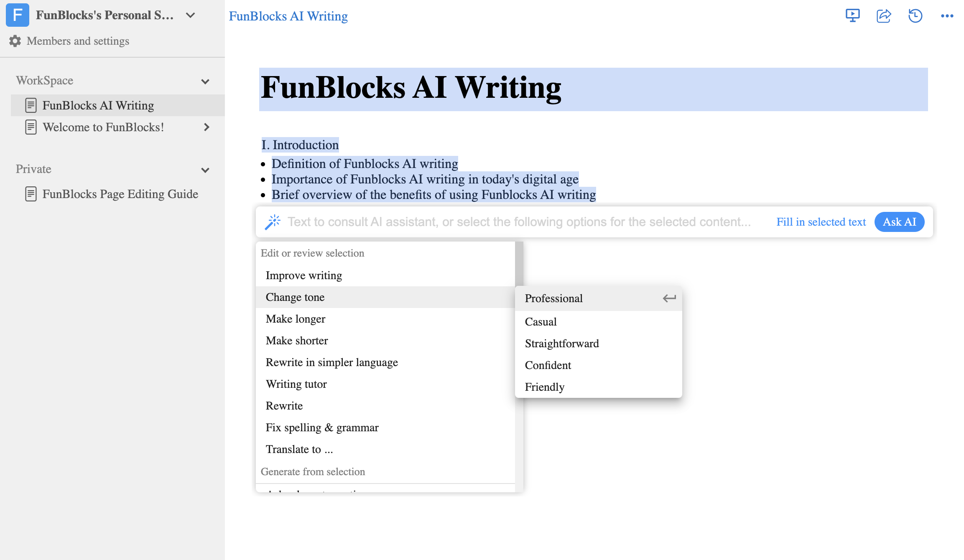Focus the AI assistant text input
The image size is (964, 560).
tap(519, 222)
